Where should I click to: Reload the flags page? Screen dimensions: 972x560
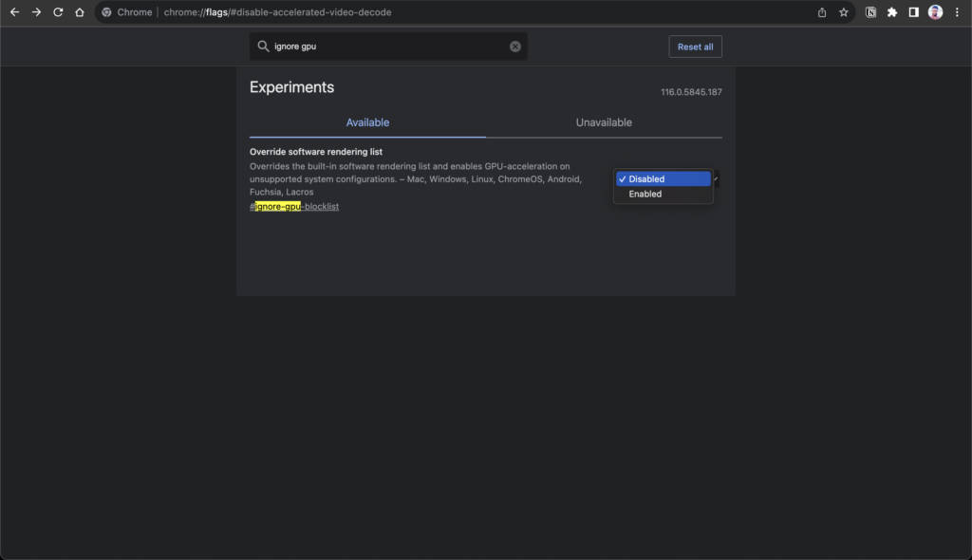pyautogui.click(x=59, y=12)
